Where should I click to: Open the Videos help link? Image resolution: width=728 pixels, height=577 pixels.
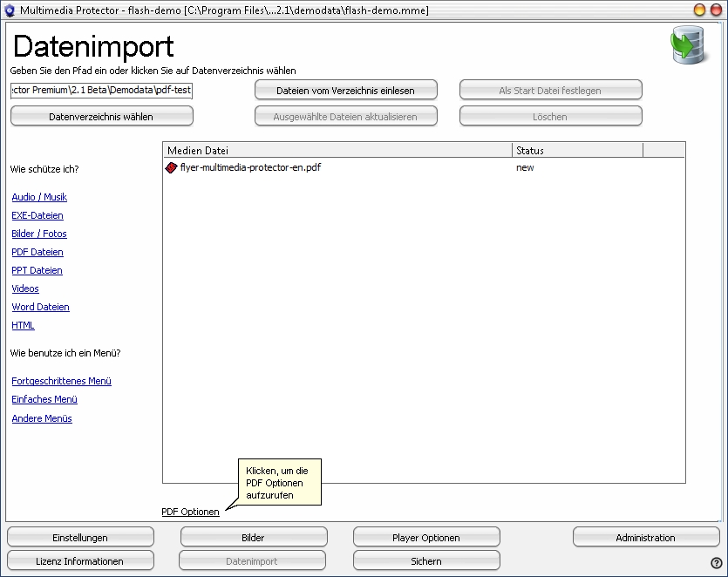point(25,288)
